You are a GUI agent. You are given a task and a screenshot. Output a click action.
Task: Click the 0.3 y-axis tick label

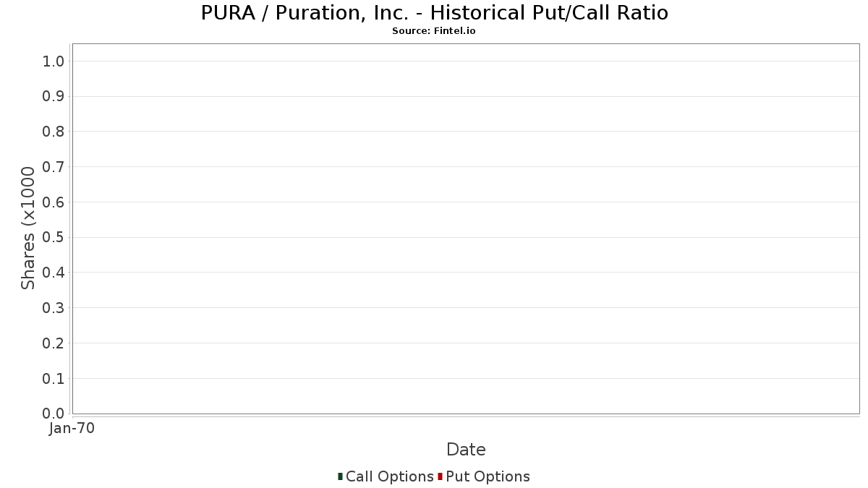54,308
